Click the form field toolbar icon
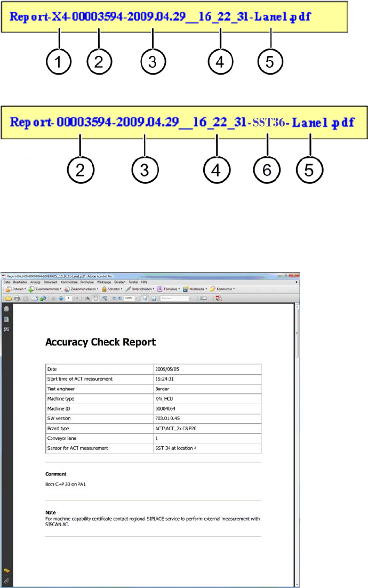The image size is (368, 588). pyautogui.click(x=203, y=299)
